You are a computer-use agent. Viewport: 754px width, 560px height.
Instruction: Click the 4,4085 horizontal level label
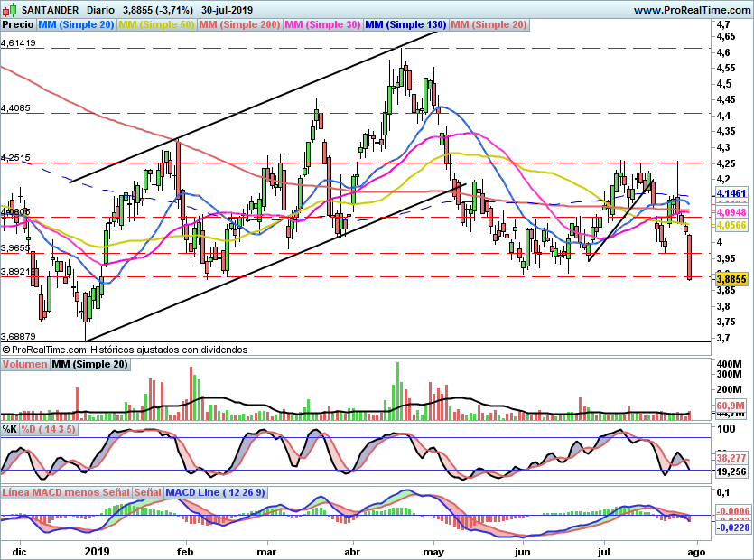[15, 108]
